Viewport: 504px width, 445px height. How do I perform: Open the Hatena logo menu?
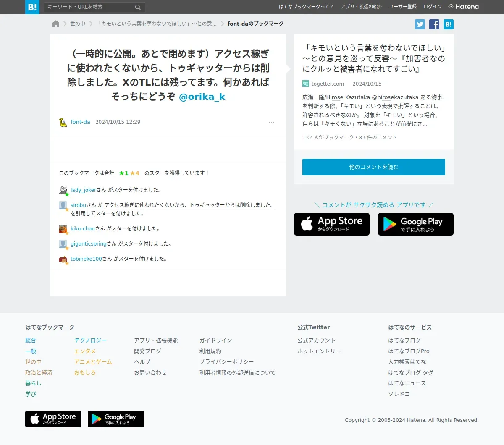pos(464,7)
